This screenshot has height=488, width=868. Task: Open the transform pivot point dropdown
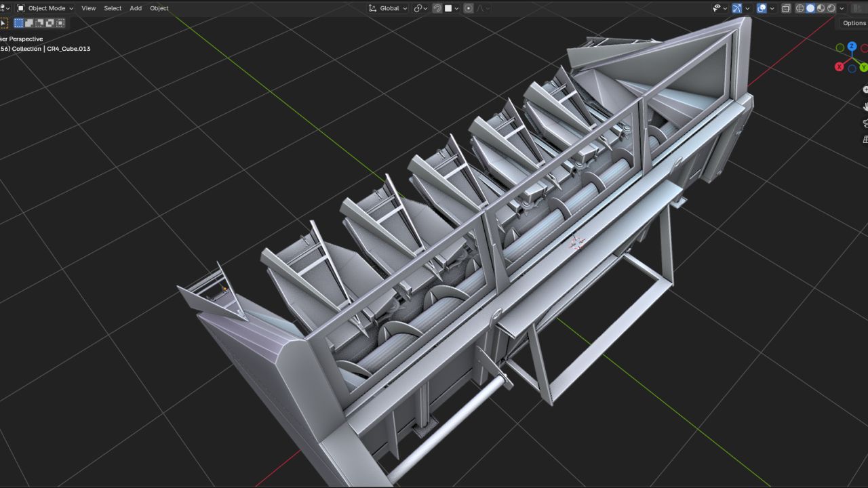tap(420, 8)
